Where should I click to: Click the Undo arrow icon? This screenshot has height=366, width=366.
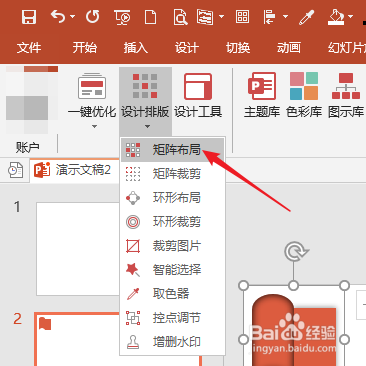[58, 16]
